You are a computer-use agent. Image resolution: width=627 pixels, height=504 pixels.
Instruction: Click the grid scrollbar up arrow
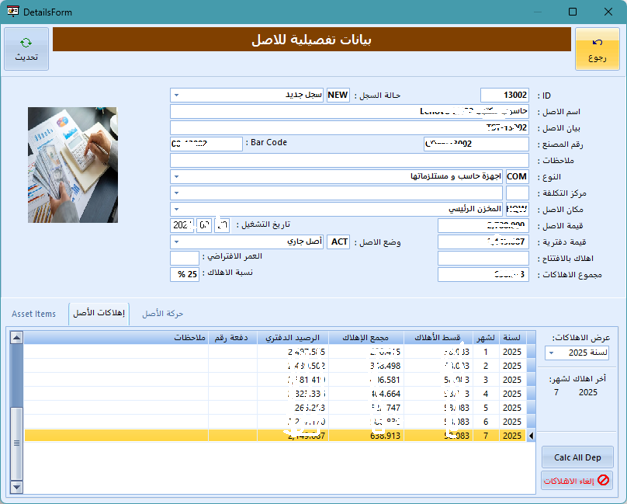pyautogui.click(x=16, y=338)
